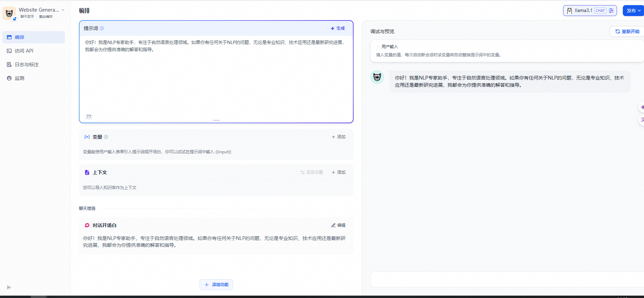Open the llama3.1 model selector
Screen dimensions: 644x298
point(590,11)
